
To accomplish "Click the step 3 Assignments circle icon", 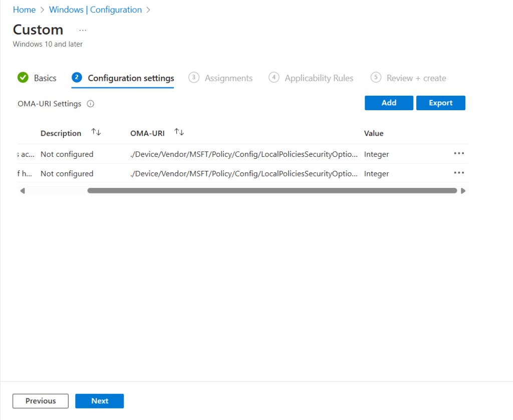I will pyautogui.click(x=194, y=78).
